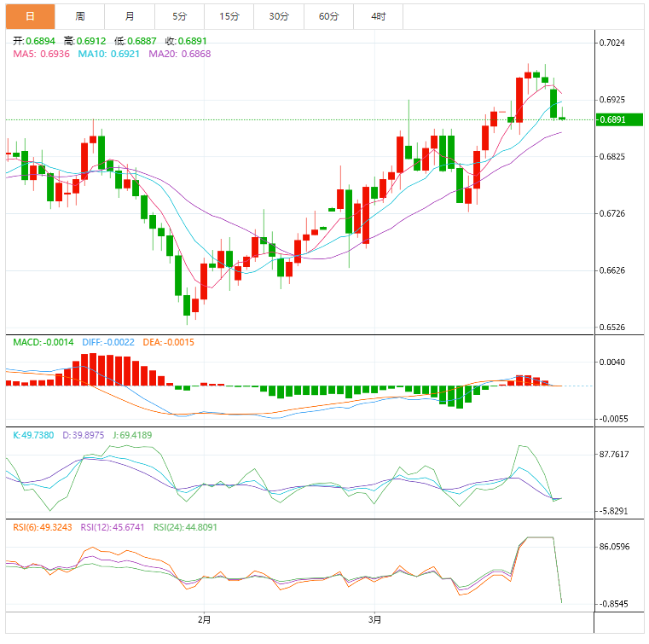Click the 0.6626 price axis label

[x=612, y=270]
